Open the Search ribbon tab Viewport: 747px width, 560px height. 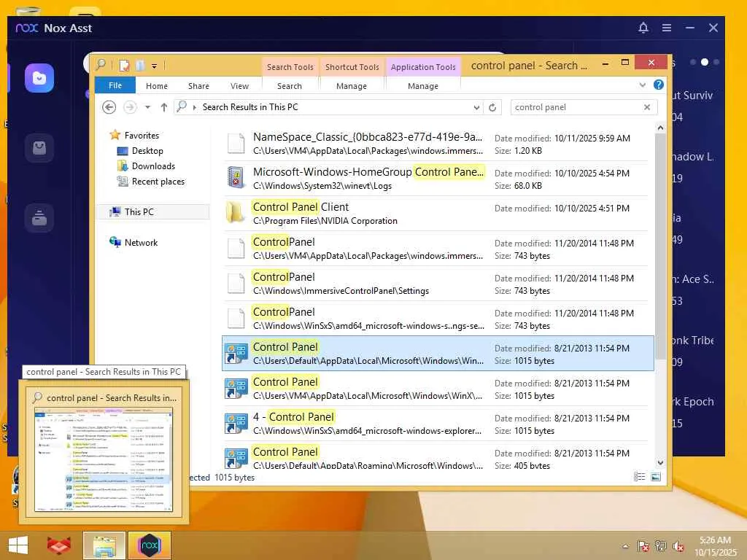[290, 86]
